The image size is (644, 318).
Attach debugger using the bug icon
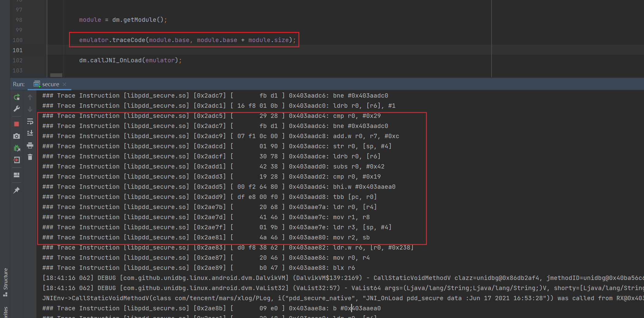17,148
